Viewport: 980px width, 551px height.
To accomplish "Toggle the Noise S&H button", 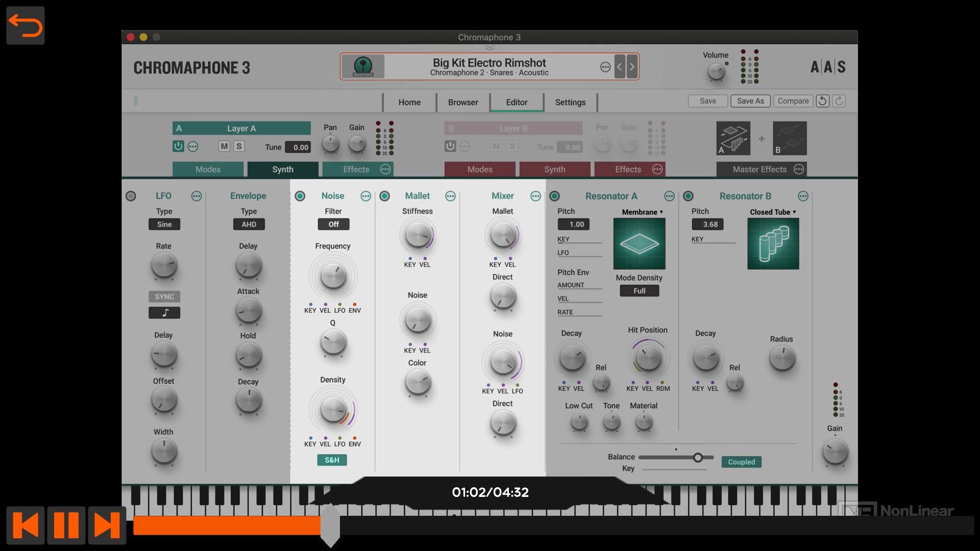I will (332, 460).
